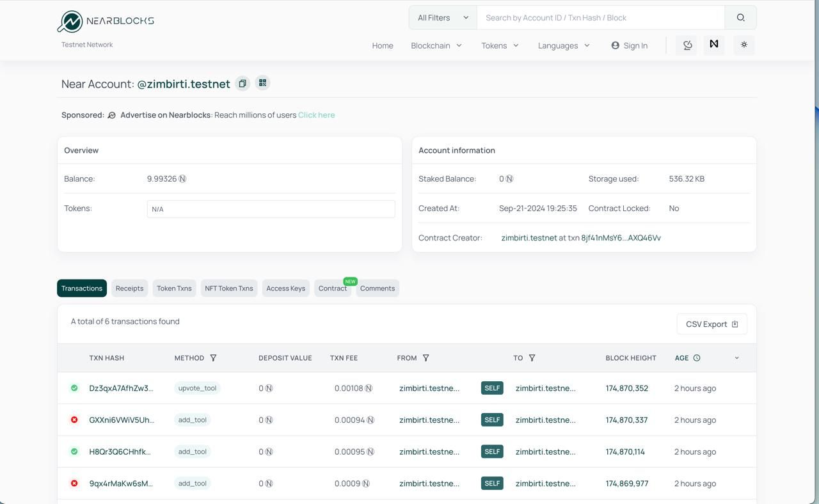Toggle the Age clock icon format
The image size is (819, 504).
point(697,358)
